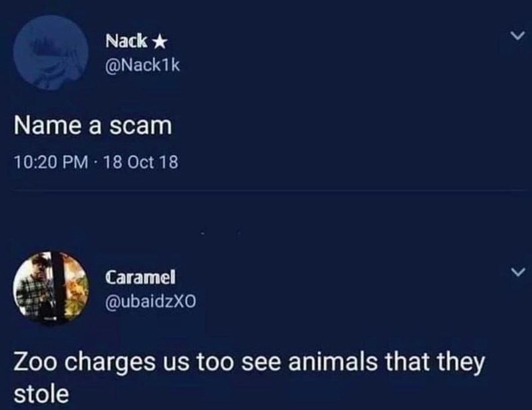Click the 10:20 PM timestamp
Viewport: 532px width, 410px height.
tap(51, 162)
